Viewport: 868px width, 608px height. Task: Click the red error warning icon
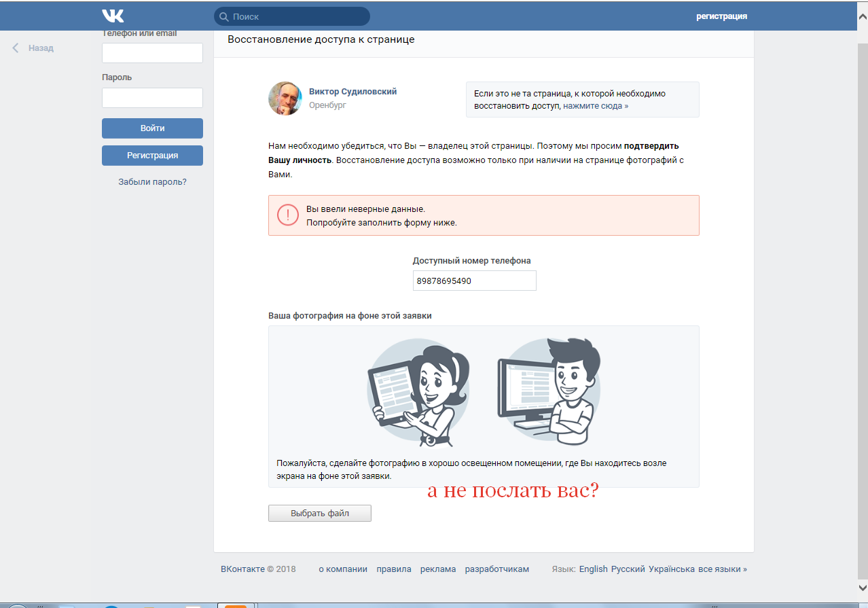point(288,215)
